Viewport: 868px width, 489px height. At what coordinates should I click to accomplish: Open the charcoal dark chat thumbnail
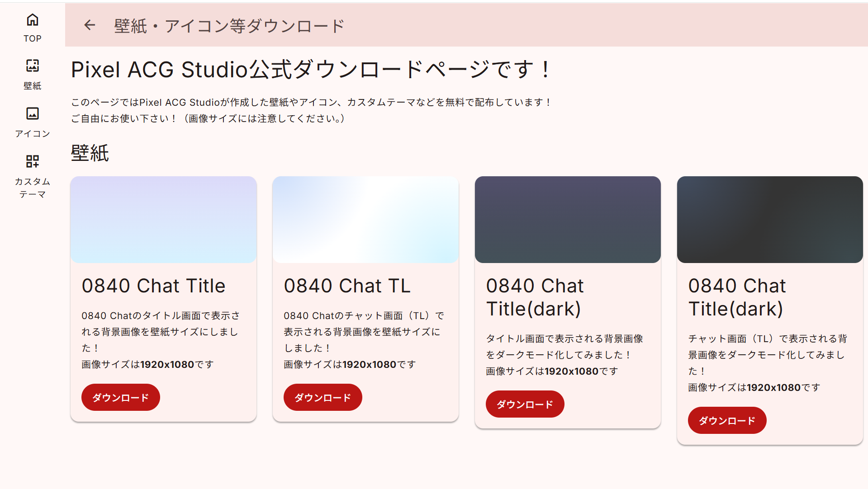coord(770,220)
